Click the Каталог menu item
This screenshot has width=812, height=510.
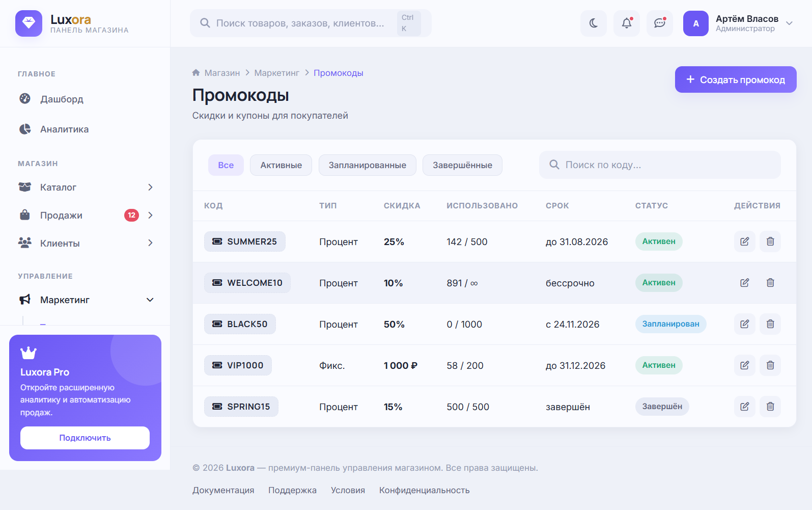85,187
